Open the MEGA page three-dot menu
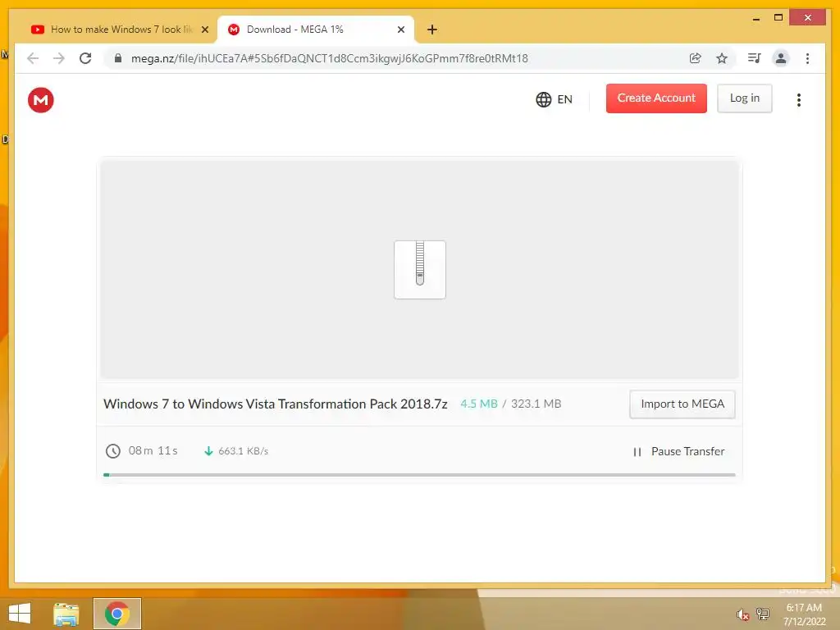The height and width of the screenshot is (630, 840). [799, 99]
